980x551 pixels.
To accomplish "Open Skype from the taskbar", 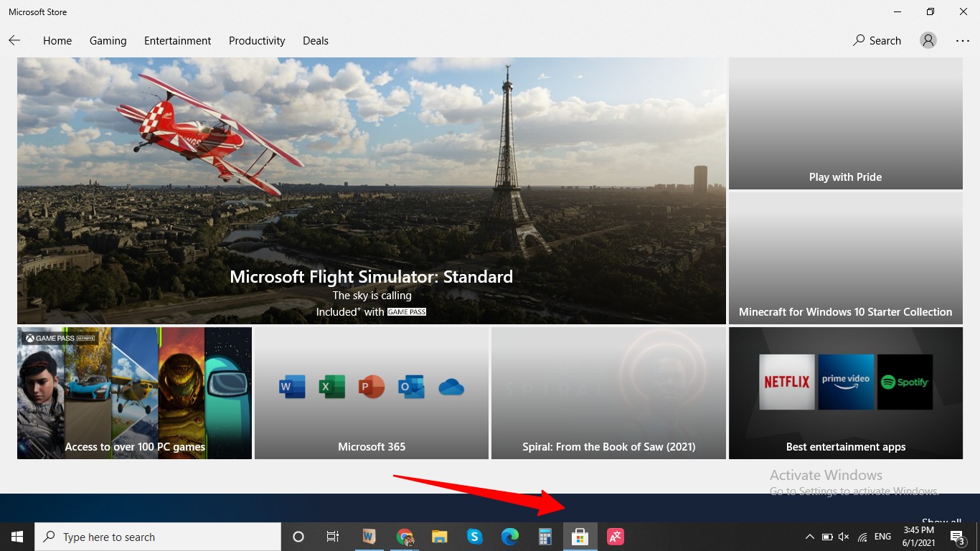I will [x=474, y=537].
